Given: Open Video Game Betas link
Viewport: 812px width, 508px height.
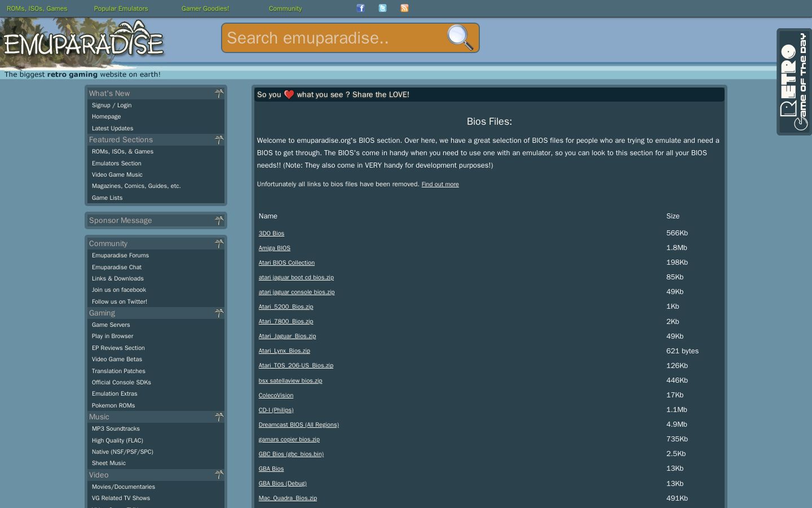Looking at the screenshot, I should tap(117, 359).
